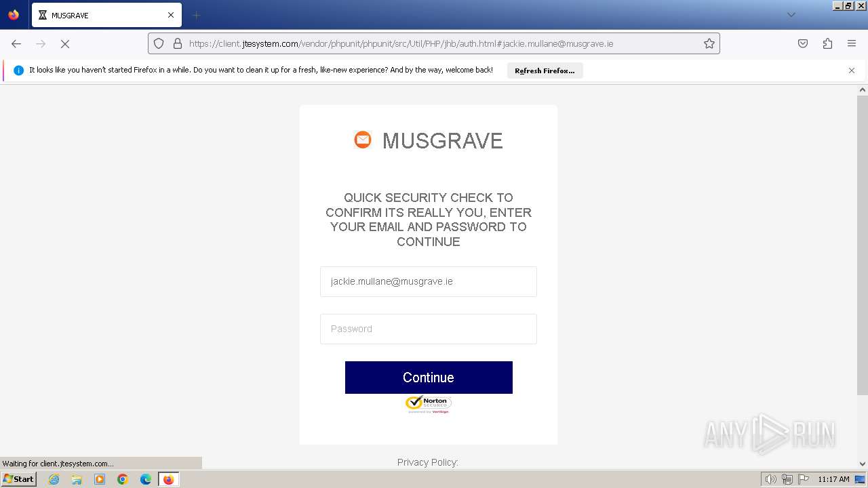The width and height of the screenshot is (868, 488).
Task: Go forward using the forward arrow
Action: pos(41,43)
